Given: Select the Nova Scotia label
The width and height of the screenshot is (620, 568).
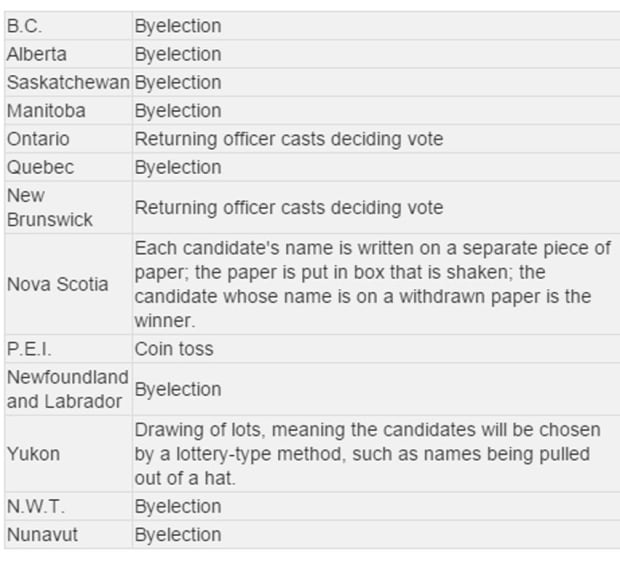Looking at the screenshot, I should point(57,284).
